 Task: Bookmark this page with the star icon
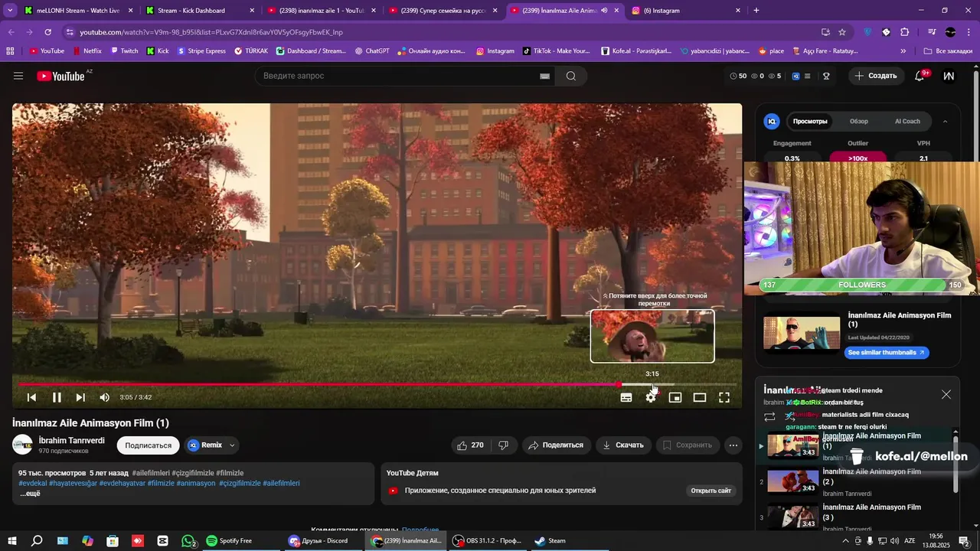click(842, 32)
